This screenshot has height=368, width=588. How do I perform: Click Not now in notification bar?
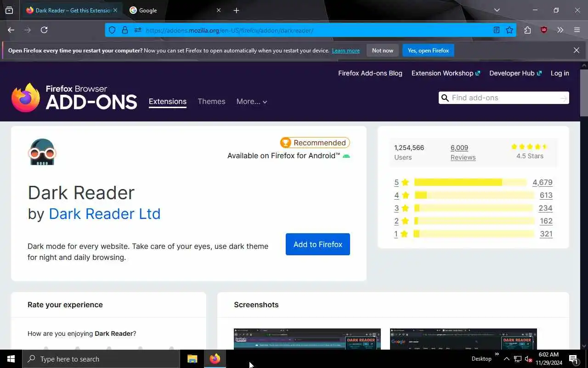coord(383,51)
